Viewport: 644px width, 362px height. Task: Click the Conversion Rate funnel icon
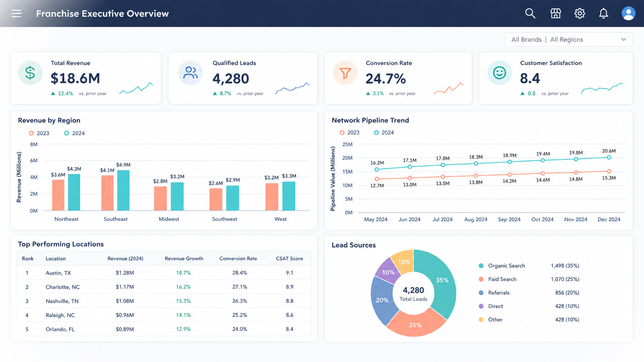(x=345, y=73)
